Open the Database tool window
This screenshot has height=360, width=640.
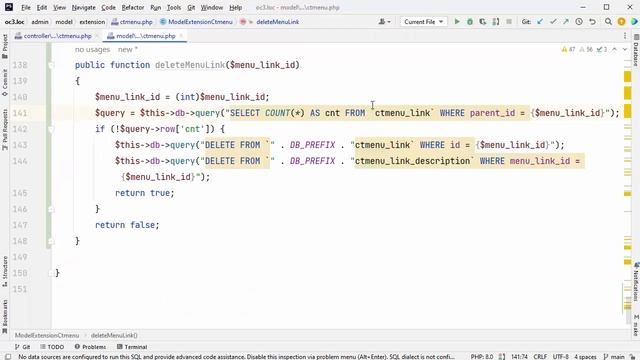click(x=636, y=51)
